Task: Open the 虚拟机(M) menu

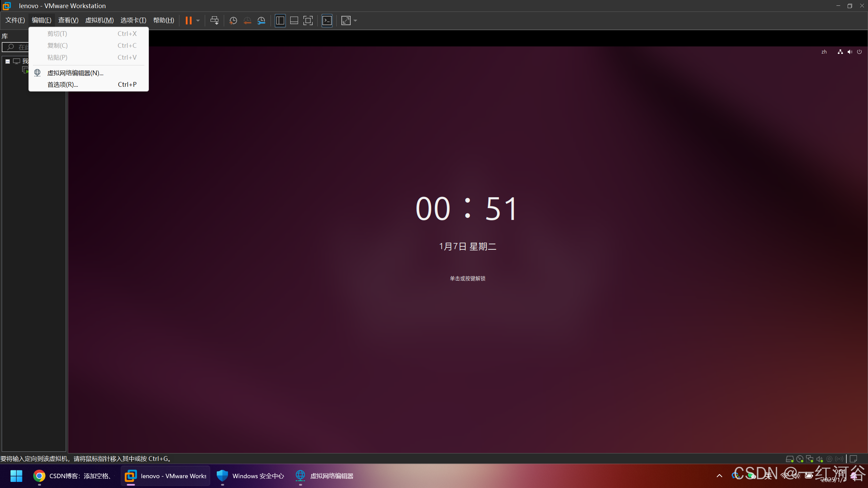Action: point(99,20)
